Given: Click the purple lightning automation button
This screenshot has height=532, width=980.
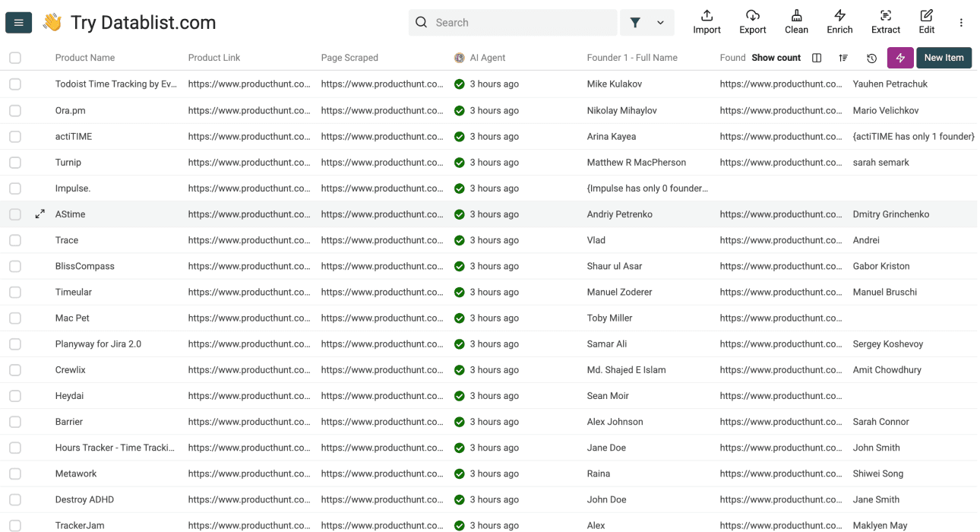Looking at the screenshot, I should (x=900, y=58).
